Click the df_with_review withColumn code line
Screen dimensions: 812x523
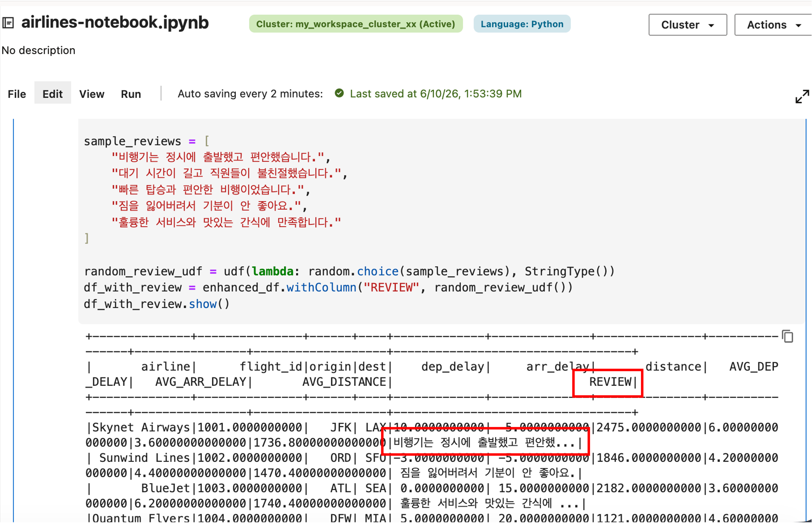[328, 288]
